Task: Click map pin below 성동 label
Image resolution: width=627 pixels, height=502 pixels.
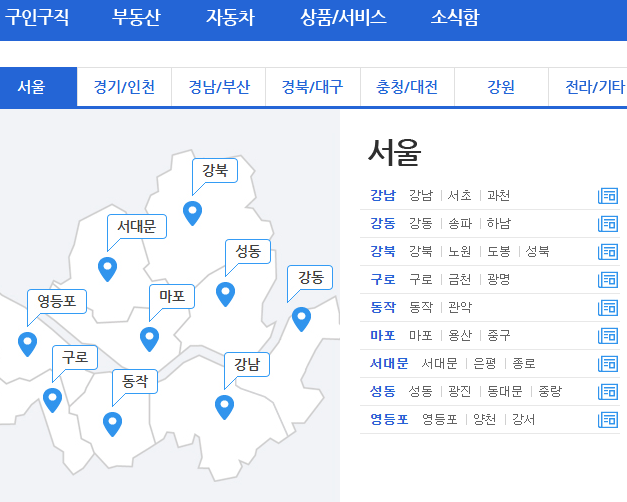Action: (x=226, y=294)
